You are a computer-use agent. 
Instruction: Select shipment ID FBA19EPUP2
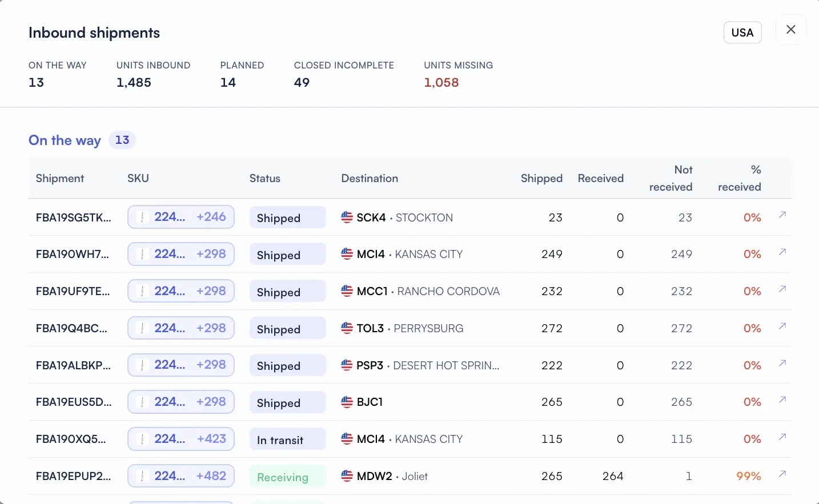(x=74, y=476)
